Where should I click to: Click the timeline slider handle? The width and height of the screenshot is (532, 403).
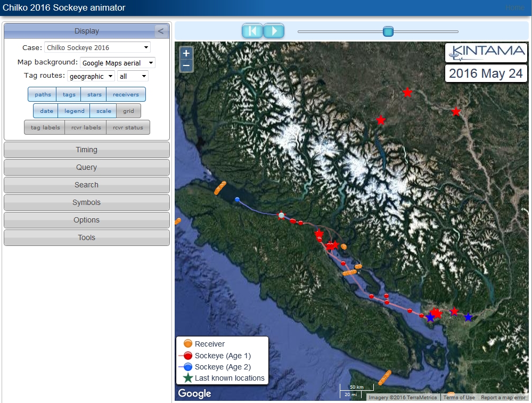(x=388, y=32)
